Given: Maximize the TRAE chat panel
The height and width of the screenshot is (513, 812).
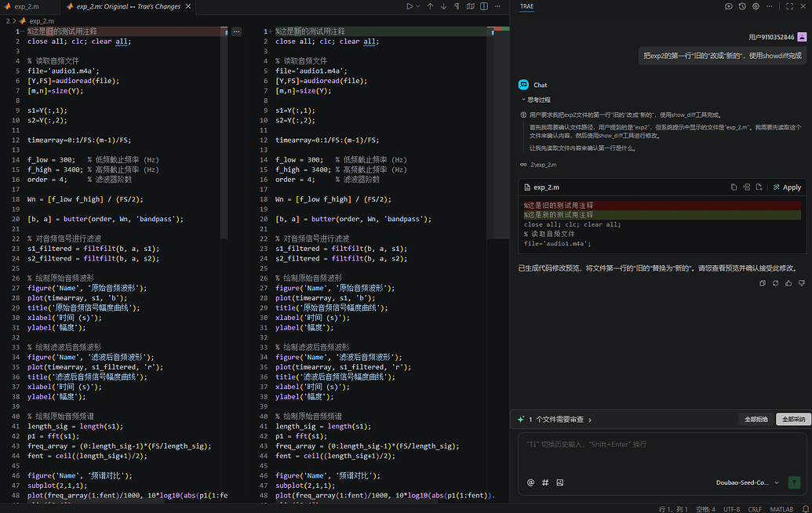Looking at the screenshot, I should coord(789,6).
